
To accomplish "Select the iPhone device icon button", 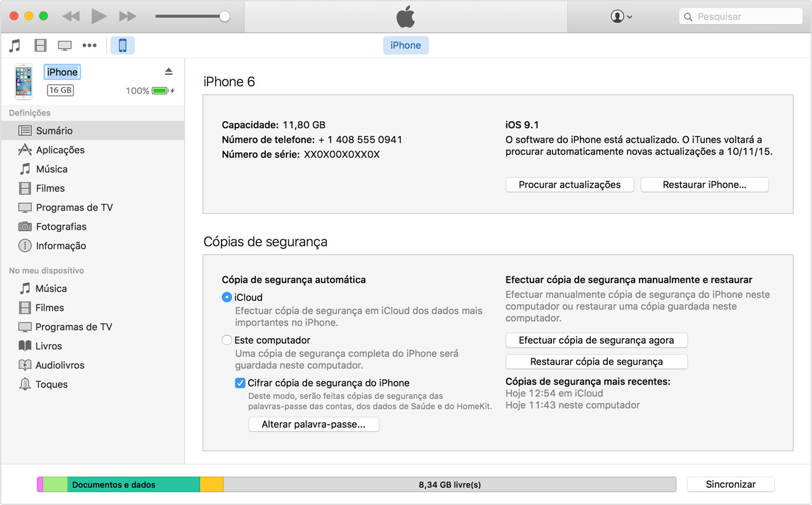I will [x=122, y=46].
